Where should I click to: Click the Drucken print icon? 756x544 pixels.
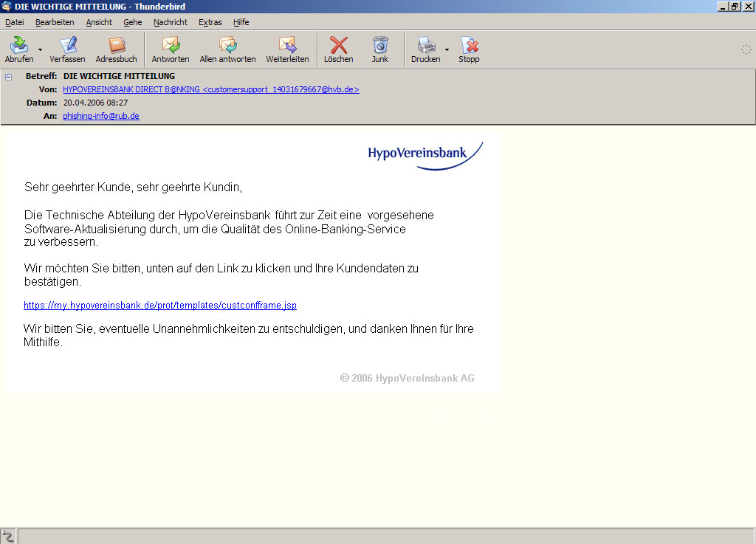pos(426,45)
